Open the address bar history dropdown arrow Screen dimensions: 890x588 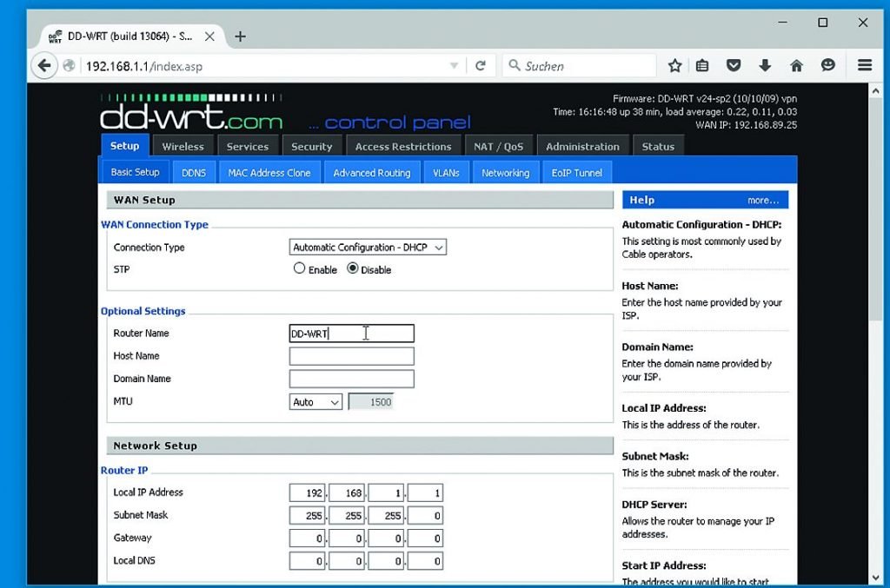click(454, 66)
